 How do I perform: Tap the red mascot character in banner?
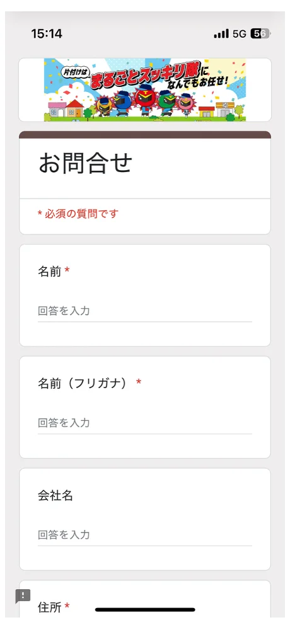point(144,101)
